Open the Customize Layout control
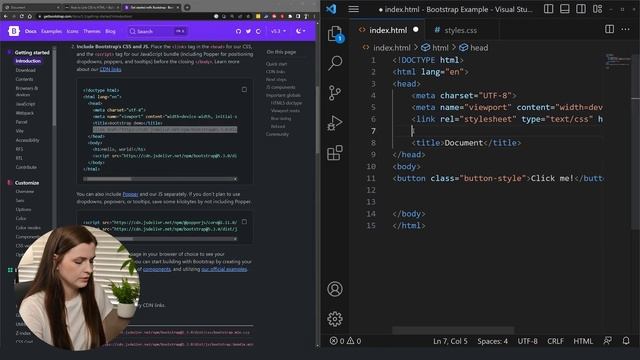640x360 pixels. click(x=598, y=9)
